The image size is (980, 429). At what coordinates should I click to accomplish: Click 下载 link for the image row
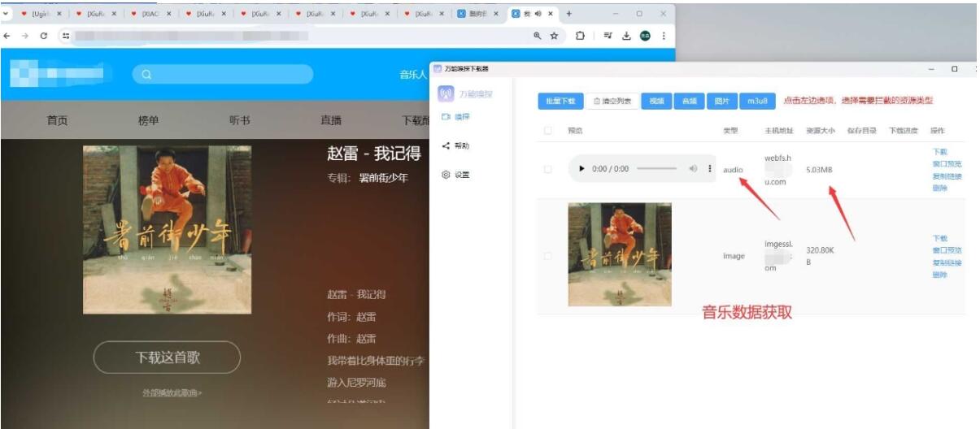pos(939,238)
